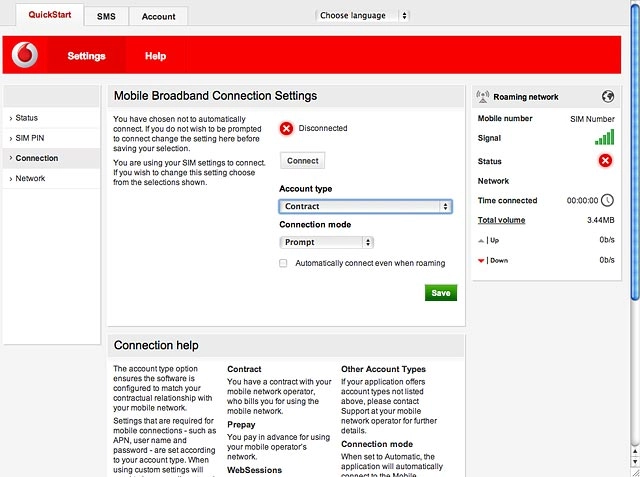Select Status in the left navigation

pos(51,118)
